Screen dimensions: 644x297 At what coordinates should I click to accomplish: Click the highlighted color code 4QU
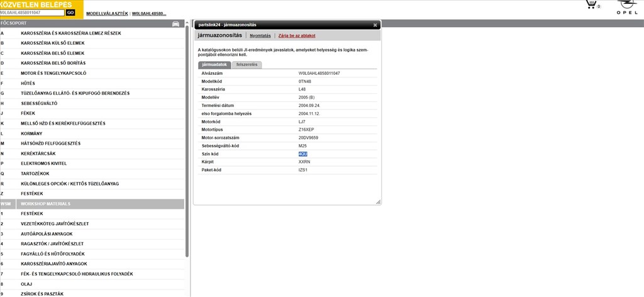point(303,154)
